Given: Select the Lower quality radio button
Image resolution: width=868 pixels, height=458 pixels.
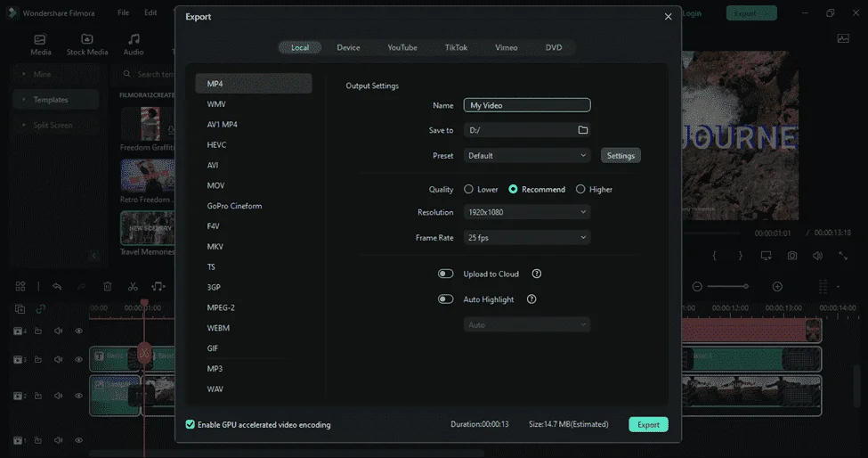Looking at the screenshot, I should tap(468, 190).
